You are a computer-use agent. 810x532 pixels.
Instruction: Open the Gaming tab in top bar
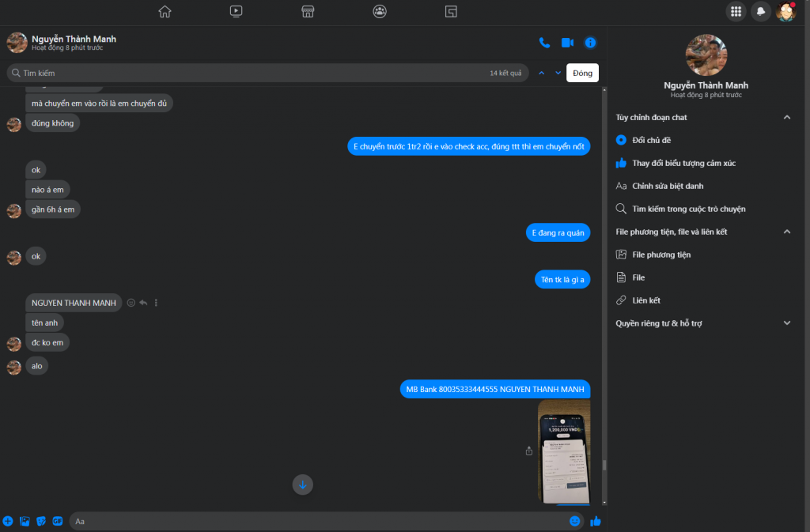[451, 11]
